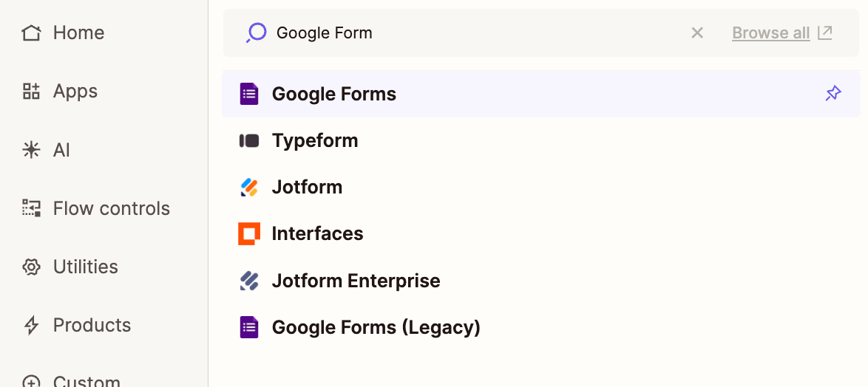The image size is (868, 387).
Task: Select Jotform Enterprise result
Action: coord(356,281)
